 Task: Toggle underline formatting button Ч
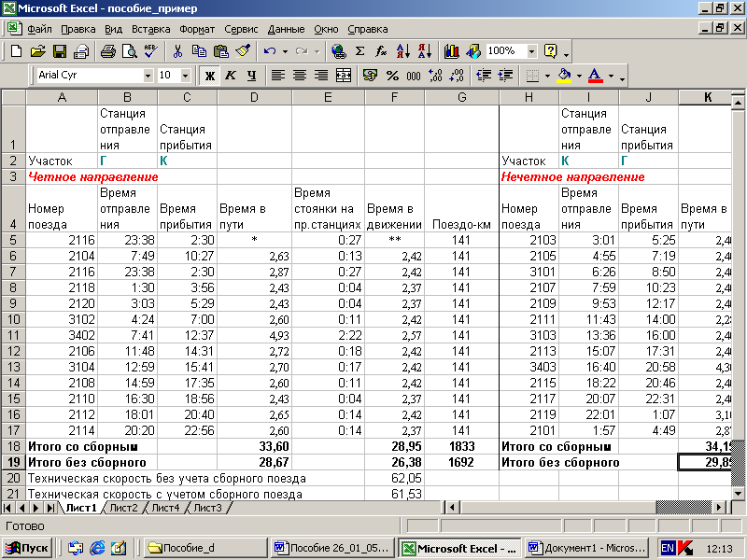251,76
